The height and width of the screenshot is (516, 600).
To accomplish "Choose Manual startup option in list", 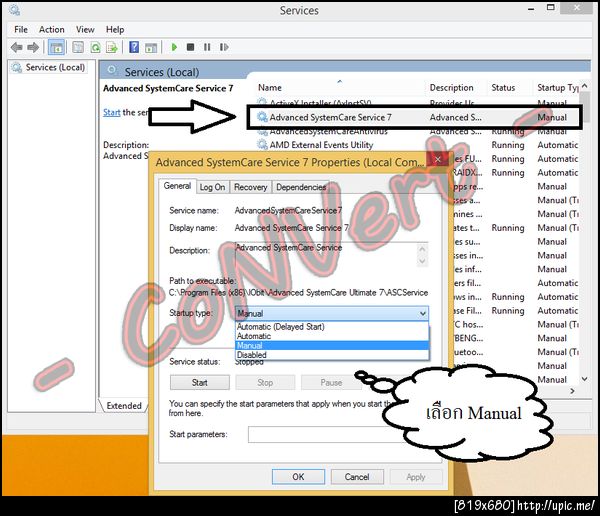I will pyautogui.click(x=332, y=346).
